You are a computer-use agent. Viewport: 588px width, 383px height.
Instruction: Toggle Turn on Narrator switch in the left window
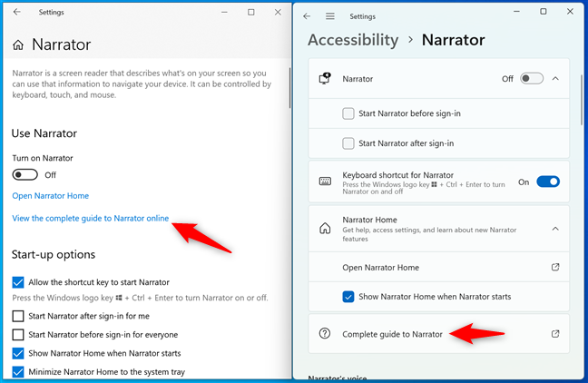click(x=25, y=175)
